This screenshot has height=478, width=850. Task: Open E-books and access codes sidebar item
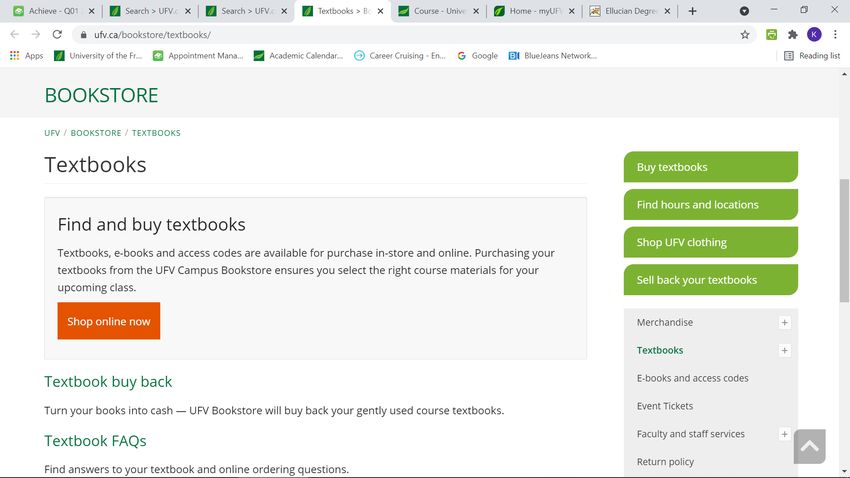[692, 378]
